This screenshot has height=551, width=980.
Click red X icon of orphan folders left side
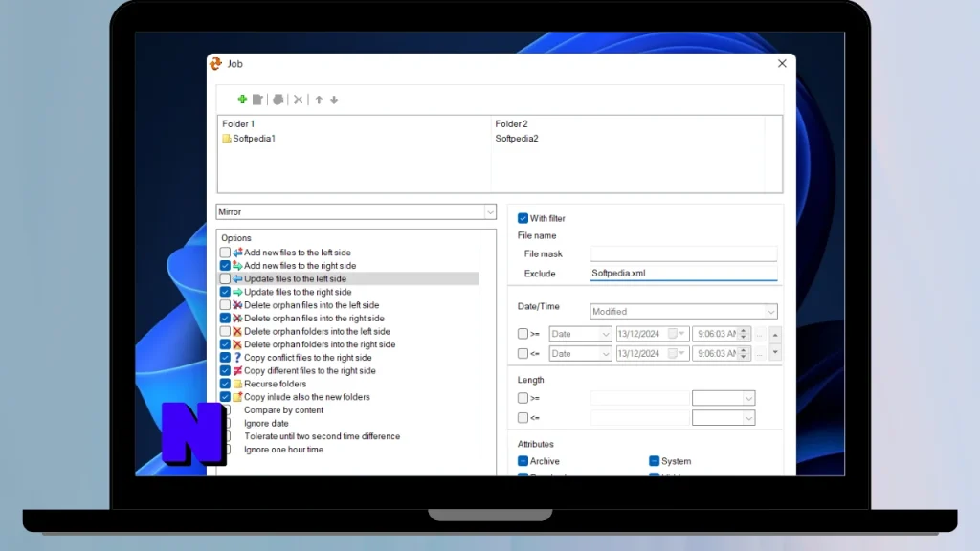[x=237, y=331]
